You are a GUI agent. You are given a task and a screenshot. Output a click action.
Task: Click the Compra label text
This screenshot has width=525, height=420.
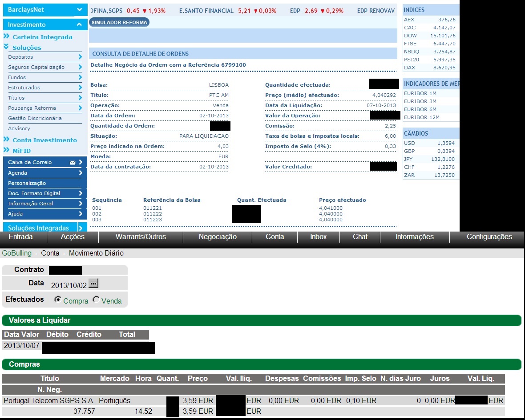76,301
